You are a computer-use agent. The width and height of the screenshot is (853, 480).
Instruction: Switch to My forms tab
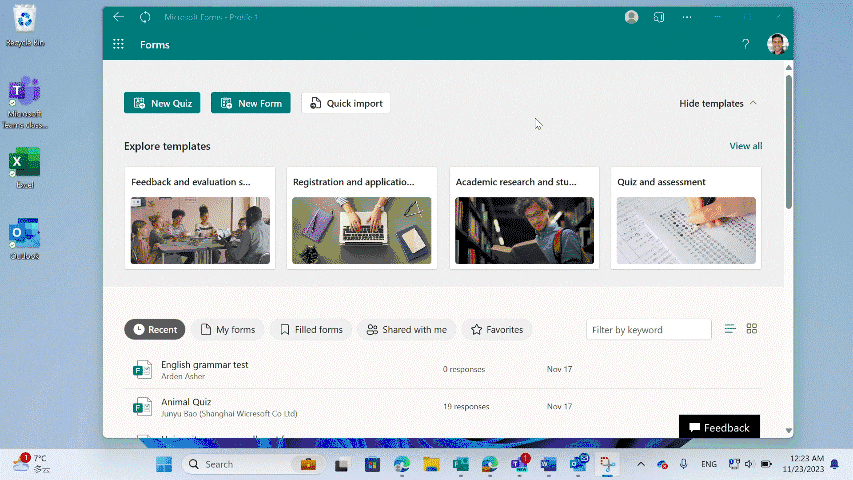pyautogui.click(x=227, y=329)
